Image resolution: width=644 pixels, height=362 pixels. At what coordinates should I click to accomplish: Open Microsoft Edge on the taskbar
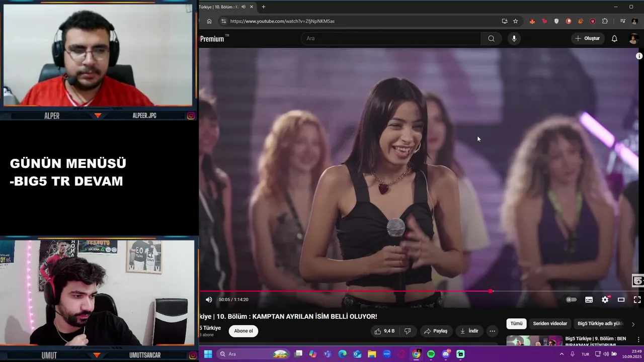tap(343, 354)
